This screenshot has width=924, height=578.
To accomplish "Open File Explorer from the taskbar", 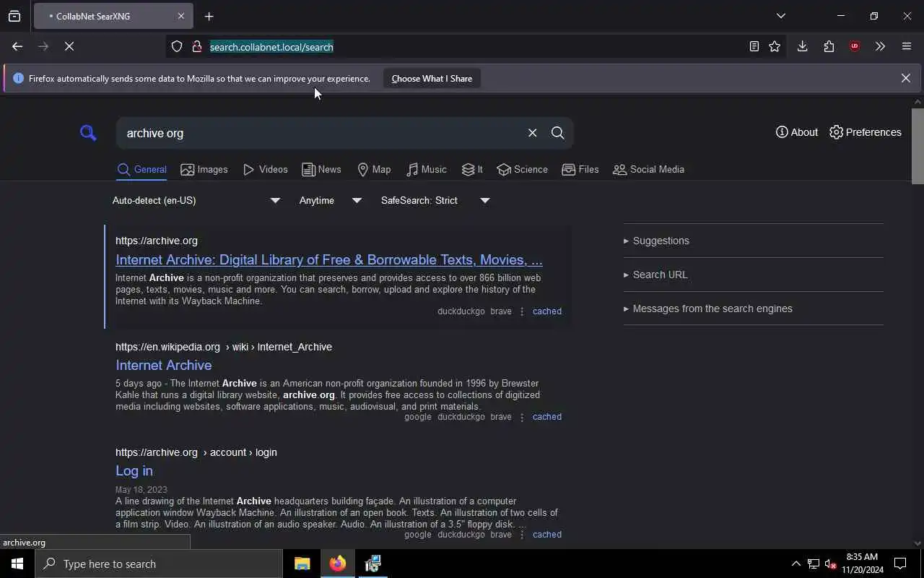I will click(302, 564).
